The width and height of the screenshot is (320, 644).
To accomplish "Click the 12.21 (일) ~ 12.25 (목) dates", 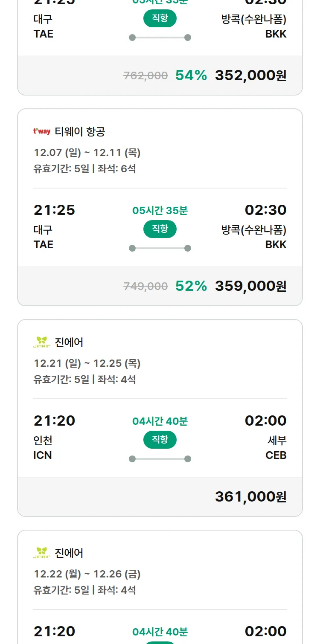I will pos(87,363).
